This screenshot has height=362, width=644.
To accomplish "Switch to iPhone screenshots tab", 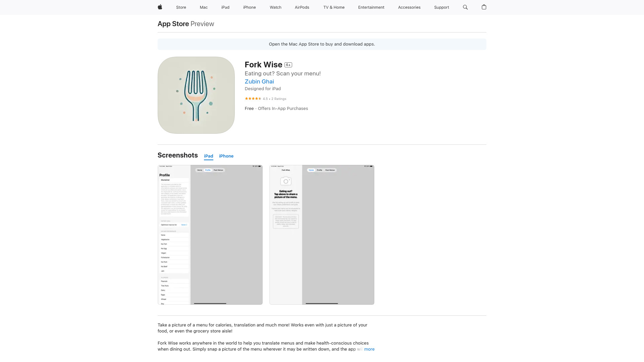I will [x=226, y=156].
